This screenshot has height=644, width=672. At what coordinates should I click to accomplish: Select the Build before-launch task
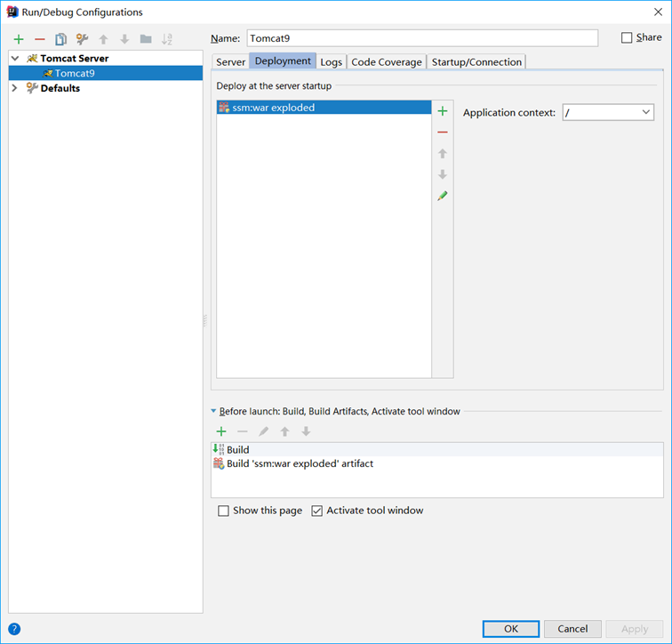coord(437,450)
